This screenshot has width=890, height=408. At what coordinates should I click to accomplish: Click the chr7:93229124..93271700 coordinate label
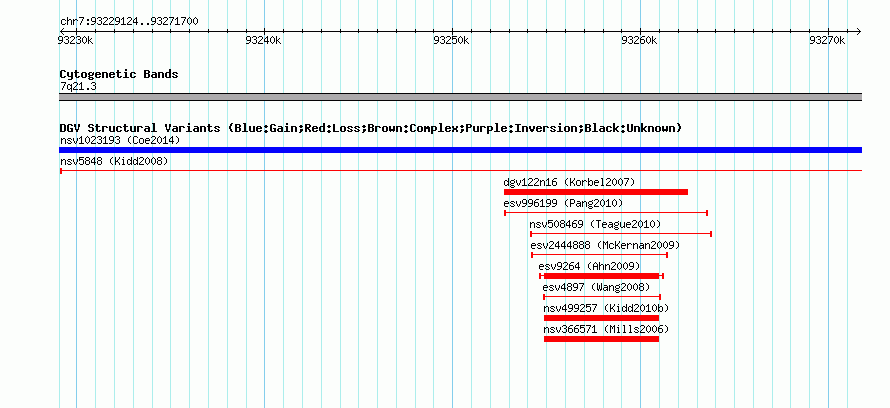click(129, 22)
